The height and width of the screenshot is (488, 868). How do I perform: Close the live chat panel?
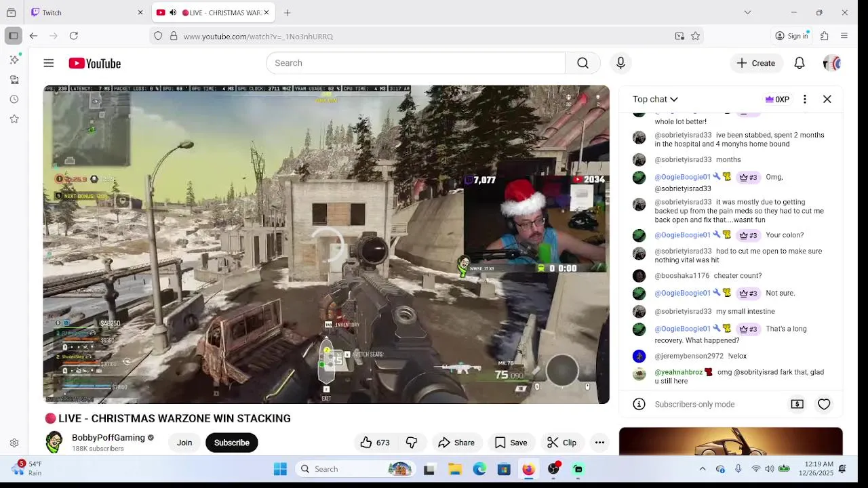pyautogui.click(x=827, y=99)
